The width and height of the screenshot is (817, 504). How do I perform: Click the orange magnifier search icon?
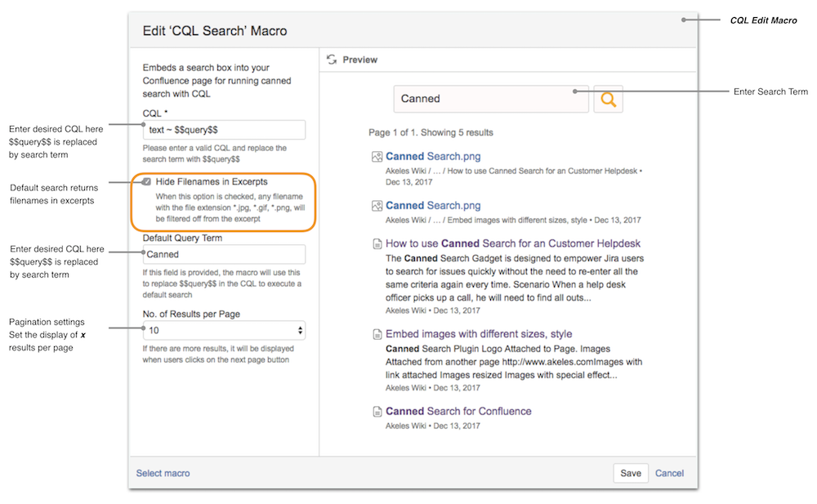point(608,99)
